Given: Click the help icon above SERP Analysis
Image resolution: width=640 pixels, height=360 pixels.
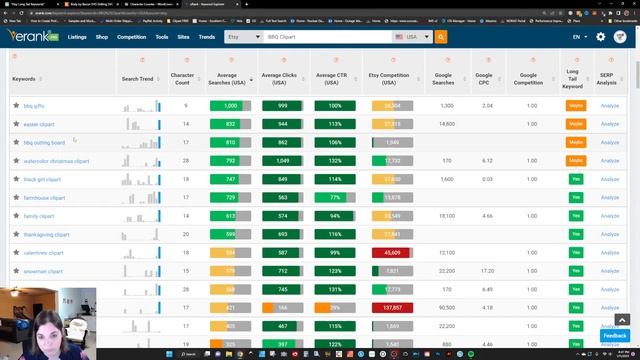Looking at the screenshot, I should pyautogui.click(x=611, y=60).
